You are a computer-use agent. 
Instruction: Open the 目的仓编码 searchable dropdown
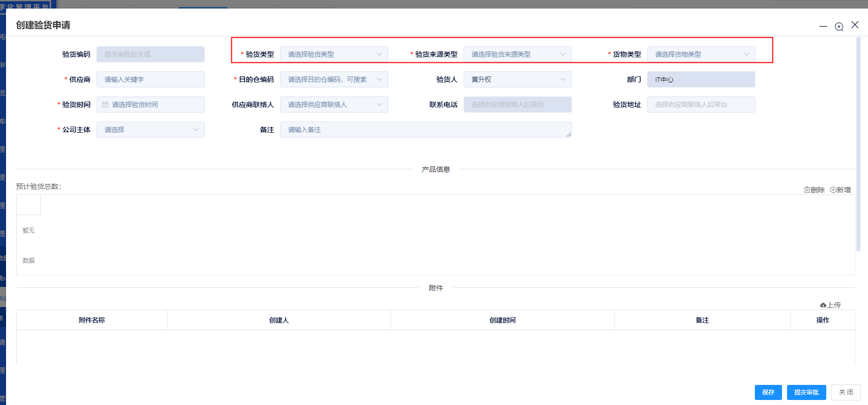coord(379,79)
